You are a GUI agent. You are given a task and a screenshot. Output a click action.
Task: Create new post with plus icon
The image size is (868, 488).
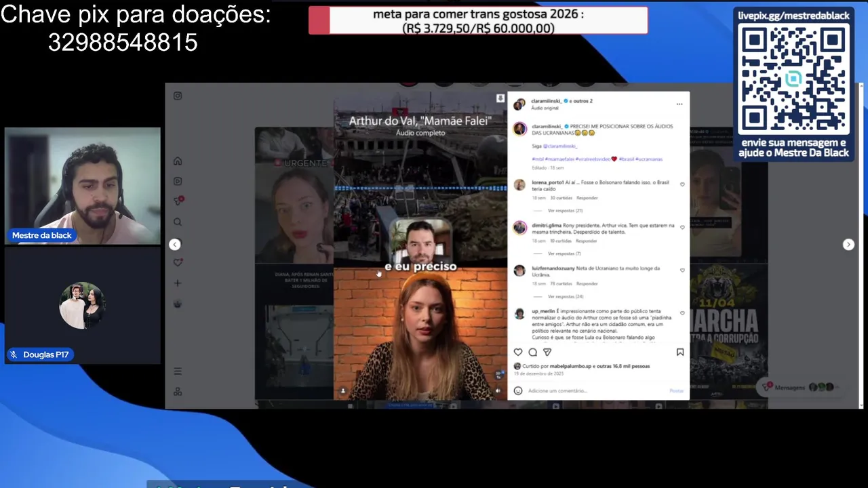178,283
